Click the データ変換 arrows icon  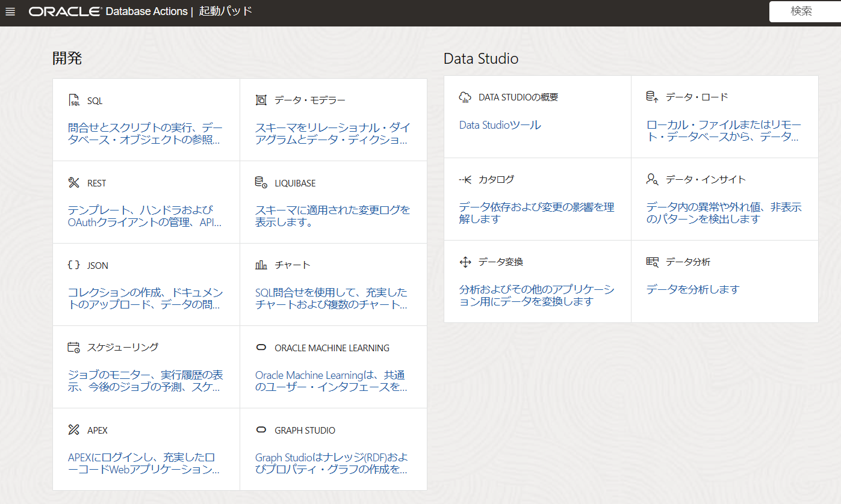coord(465,262)
